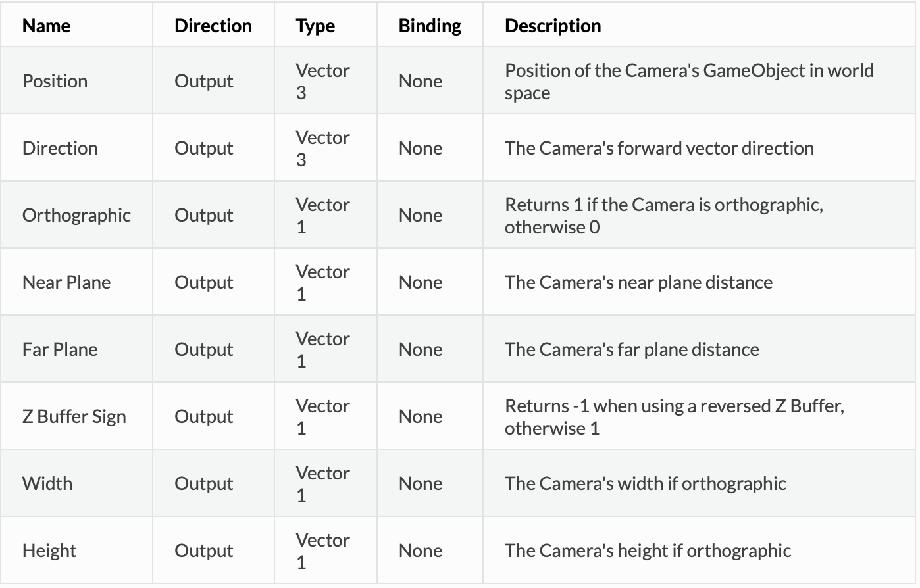Select the Orthographic row name cell

76,215
